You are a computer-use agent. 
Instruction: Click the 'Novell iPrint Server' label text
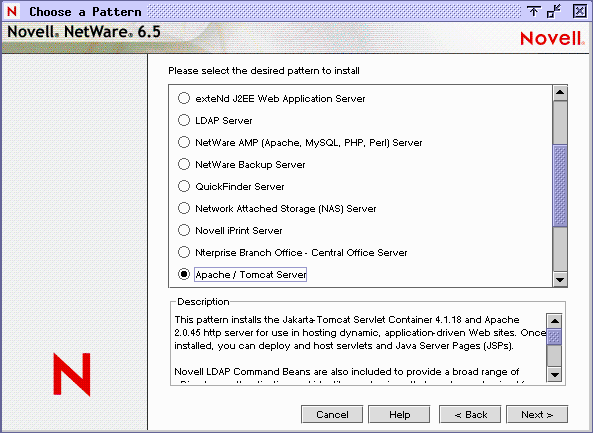[239, 230]
